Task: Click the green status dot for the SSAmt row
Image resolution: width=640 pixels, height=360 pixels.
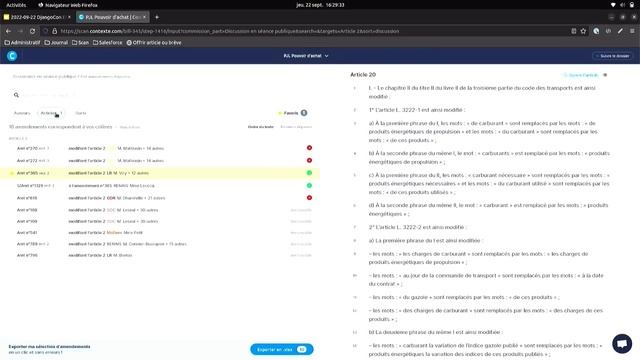Action: pos(309,185)
